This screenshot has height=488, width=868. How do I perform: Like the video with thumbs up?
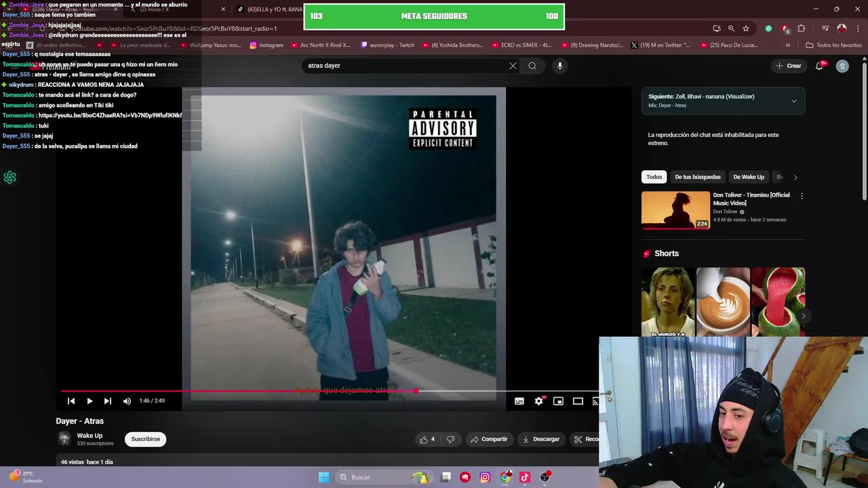tap(427, 439)
